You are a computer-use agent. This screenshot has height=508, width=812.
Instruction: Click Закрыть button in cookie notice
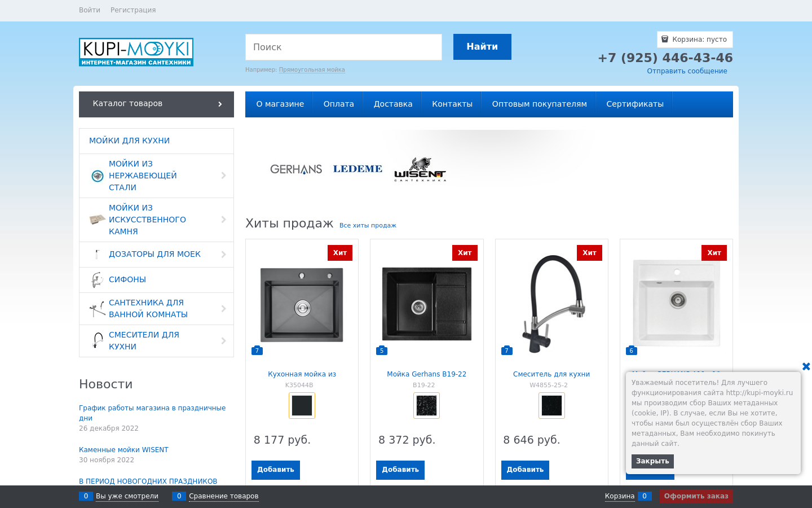(652, 461)
